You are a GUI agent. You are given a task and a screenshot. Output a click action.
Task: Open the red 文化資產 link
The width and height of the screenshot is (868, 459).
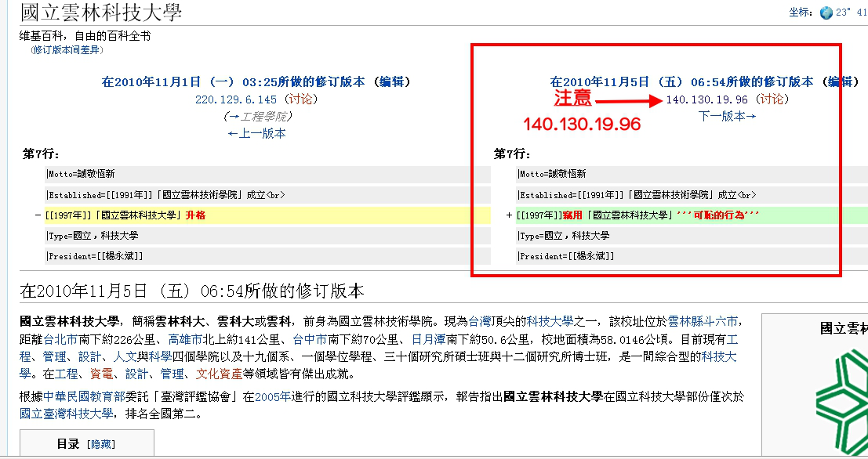(220, 374)
